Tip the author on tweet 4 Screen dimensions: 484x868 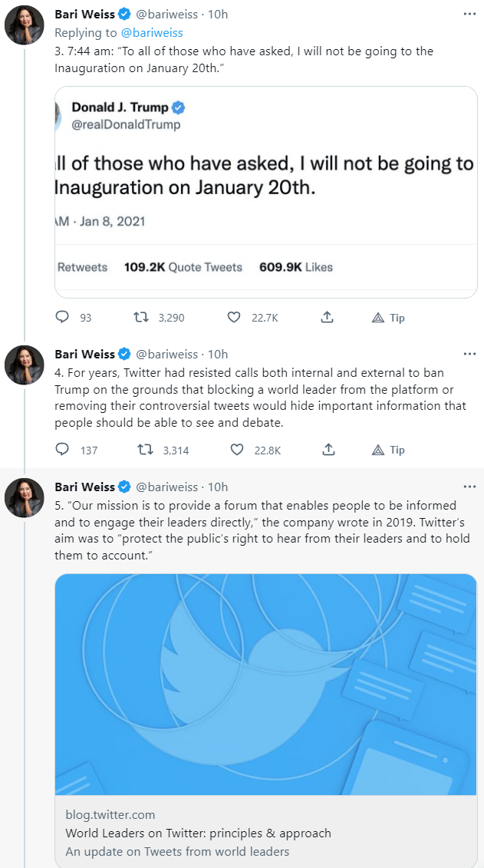[x=388, y=450]
